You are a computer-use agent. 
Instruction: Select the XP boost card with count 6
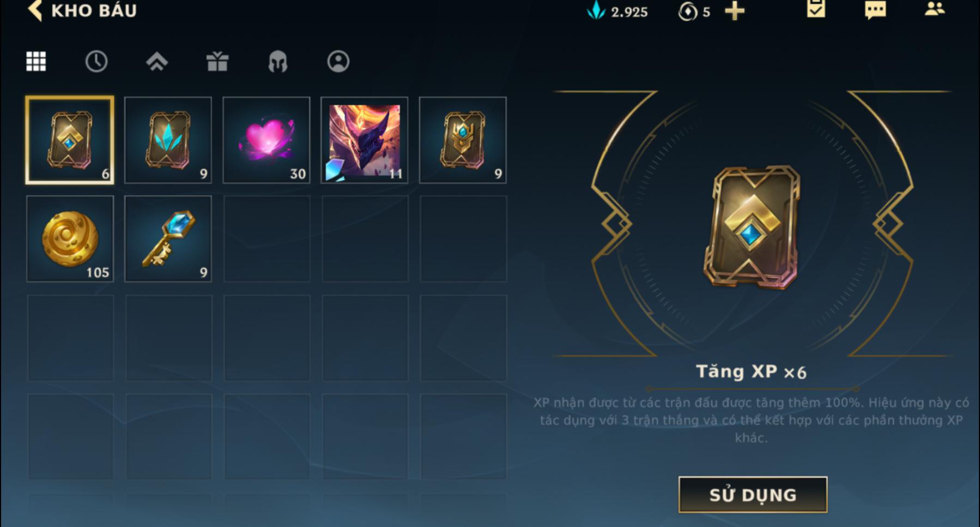click(x=70, y=140)
